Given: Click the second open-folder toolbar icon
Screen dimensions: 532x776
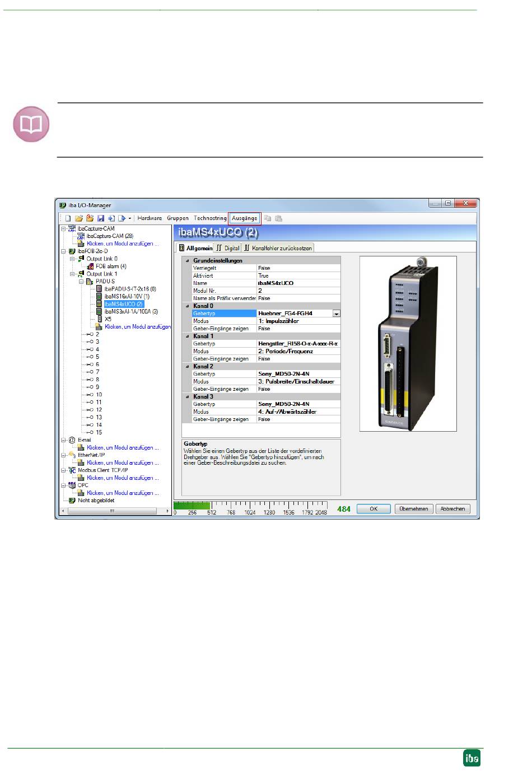Looking at the screenshot, I should coord(90,218).
